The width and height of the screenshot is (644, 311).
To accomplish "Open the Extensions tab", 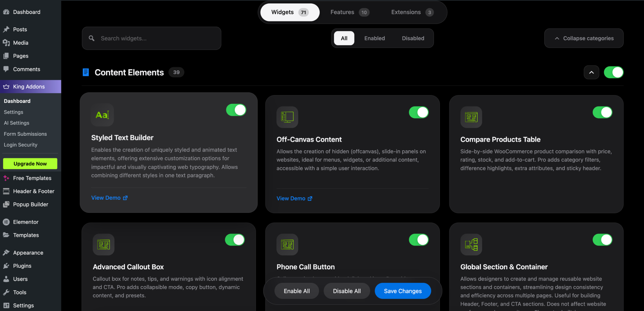I will coord(412,12).
